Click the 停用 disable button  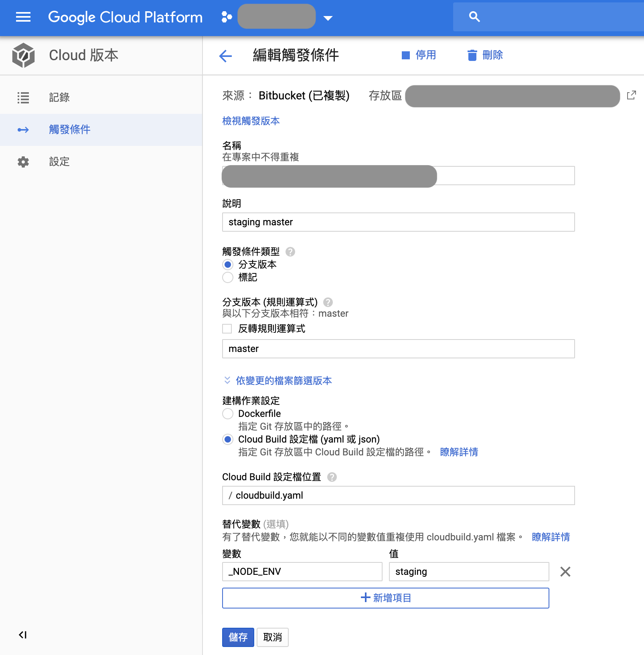click(419, 55)
